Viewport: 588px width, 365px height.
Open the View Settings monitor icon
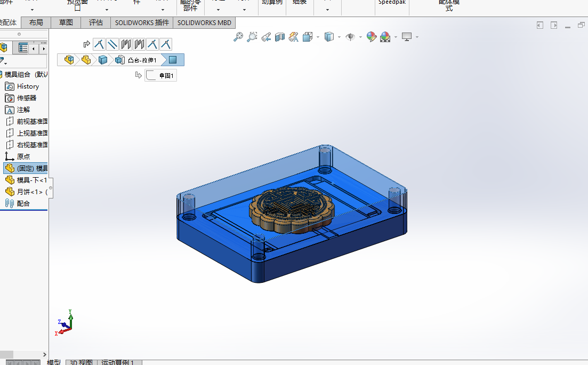(407, 37)
